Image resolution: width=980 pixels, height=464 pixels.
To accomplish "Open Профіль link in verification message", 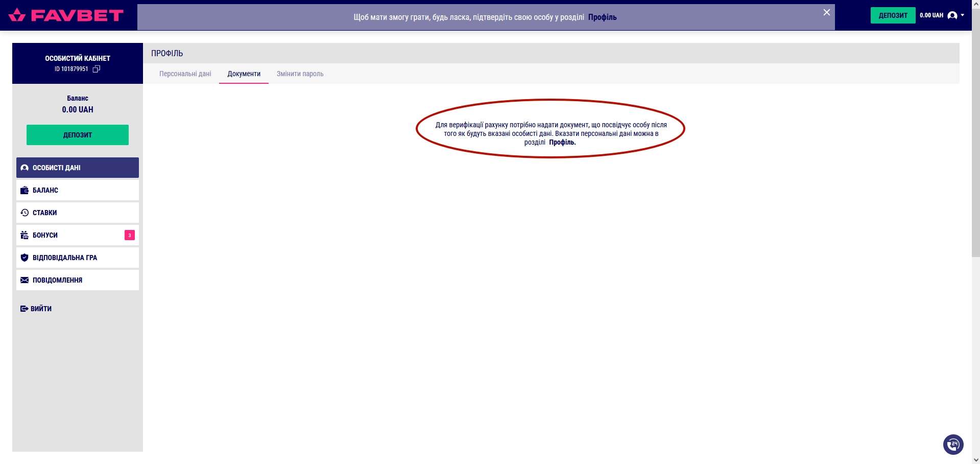I will click(562, 143).
